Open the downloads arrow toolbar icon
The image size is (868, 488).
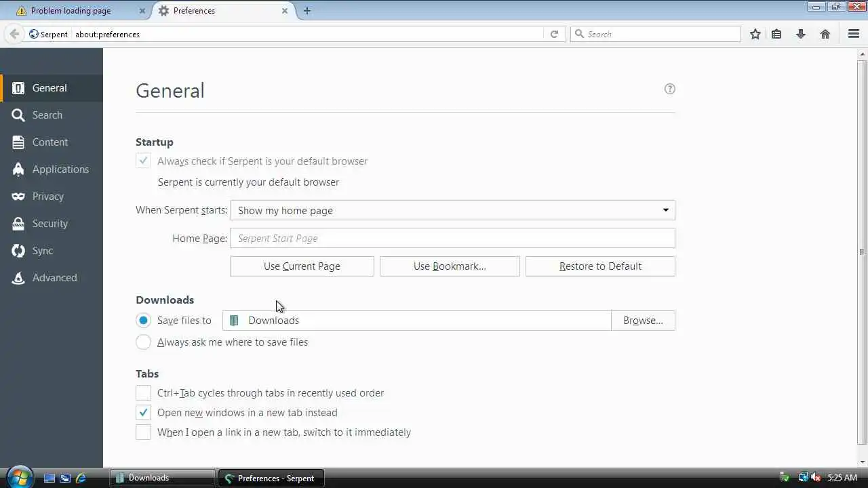(x=801, y=34)
